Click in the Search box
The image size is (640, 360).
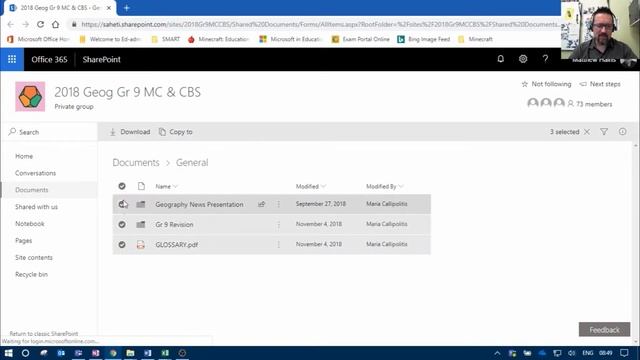point(49,132)
